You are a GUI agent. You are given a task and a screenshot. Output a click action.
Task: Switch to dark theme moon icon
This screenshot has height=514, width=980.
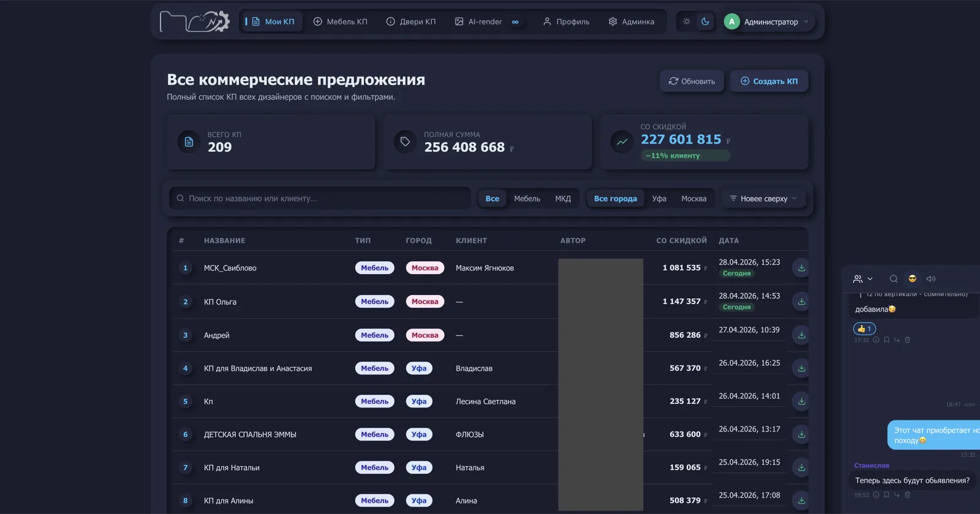[706, 21]
